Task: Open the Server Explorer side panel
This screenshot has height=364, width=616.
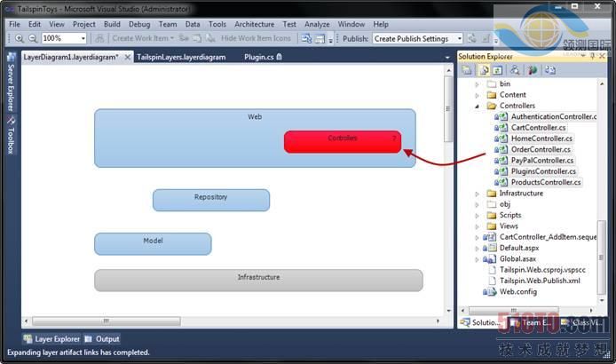Action: (11, 87)
